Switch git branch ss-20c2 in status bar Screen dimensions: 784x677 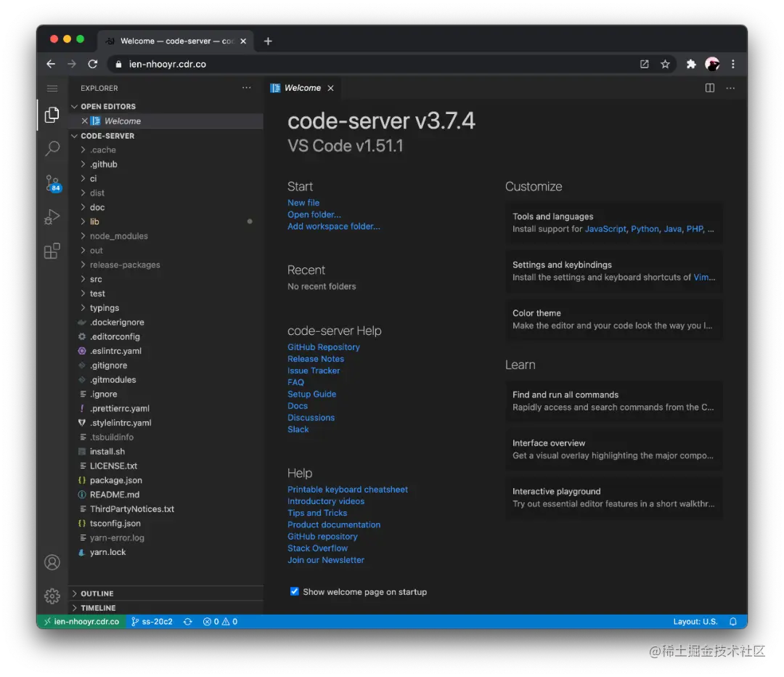[152, 622]
